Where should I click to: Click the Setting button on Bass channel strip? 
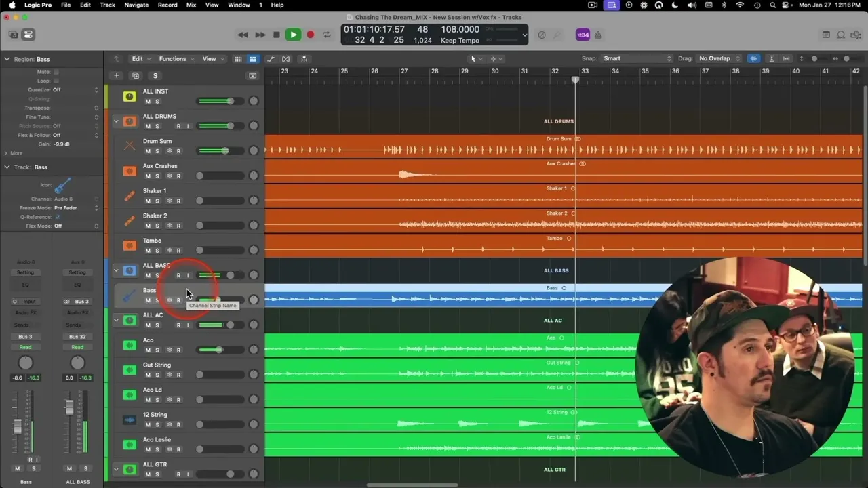[25, 272]
